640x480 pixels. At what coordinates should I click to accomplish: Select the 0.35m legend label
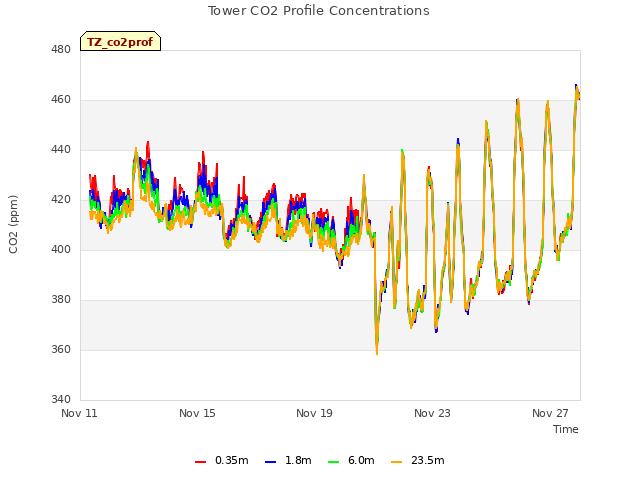pos(231,460)
